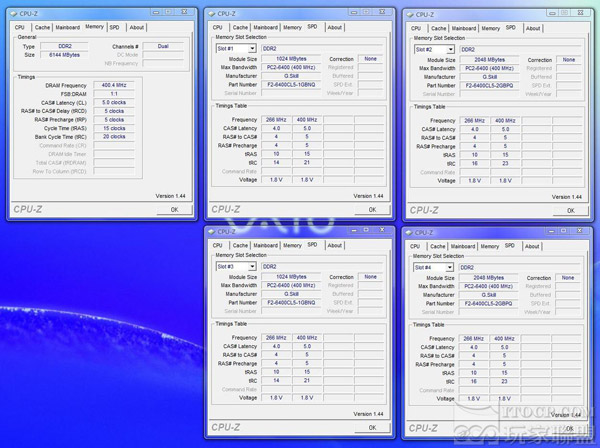Click part number F2-6400CL5-2GBPQ in Slot #2 window
600x448 pixels.
click(x=489, y=85)
